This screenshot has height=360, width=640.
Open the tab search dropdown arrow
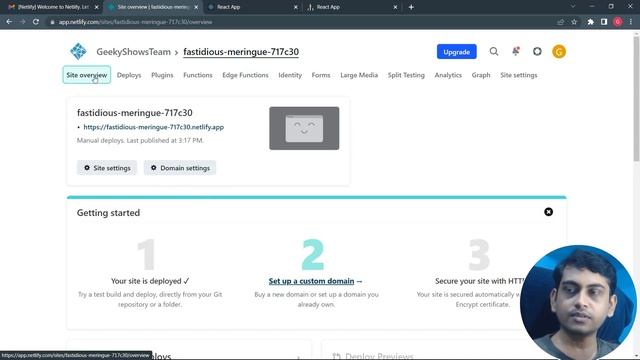coord(573,7)
